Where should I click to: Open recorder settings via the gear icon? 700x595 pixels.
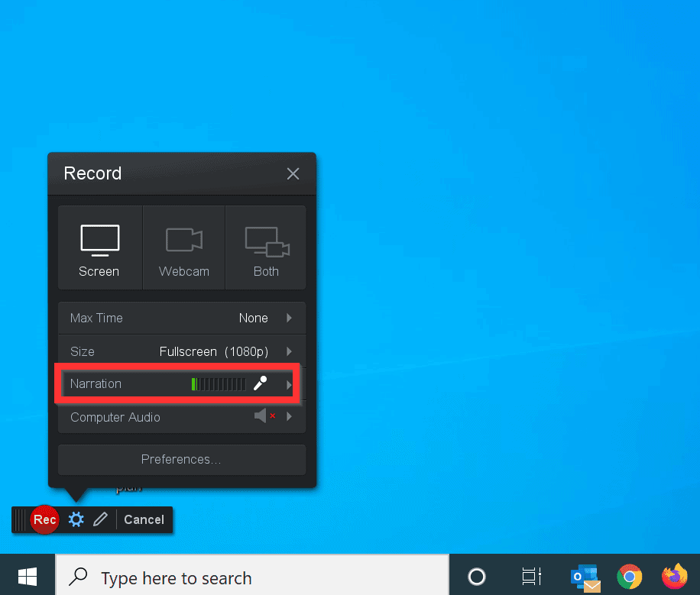click(x=76, y=519)
